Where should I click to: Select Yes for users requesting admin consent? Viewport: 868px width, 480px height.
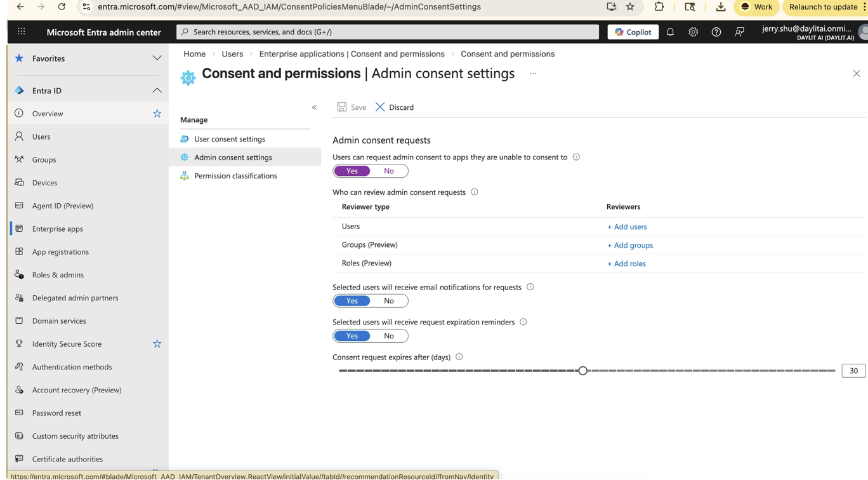352,171
